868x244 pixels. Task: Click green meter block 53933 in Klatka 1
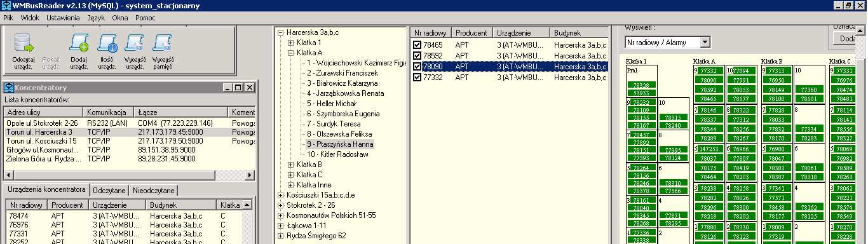click(641, 93)
